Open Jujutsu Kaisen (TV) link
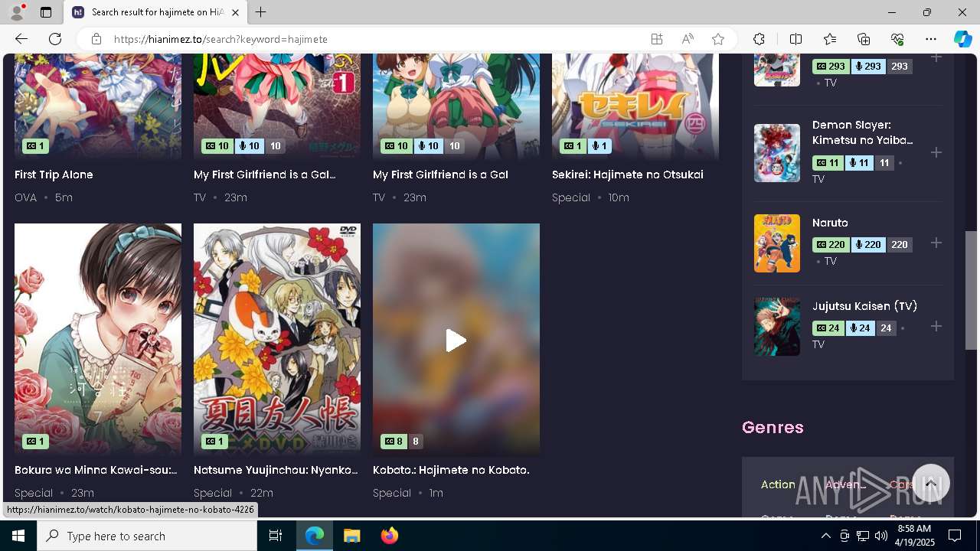Image resolution: width=980 pixels, height=551 pixels. 864,306
